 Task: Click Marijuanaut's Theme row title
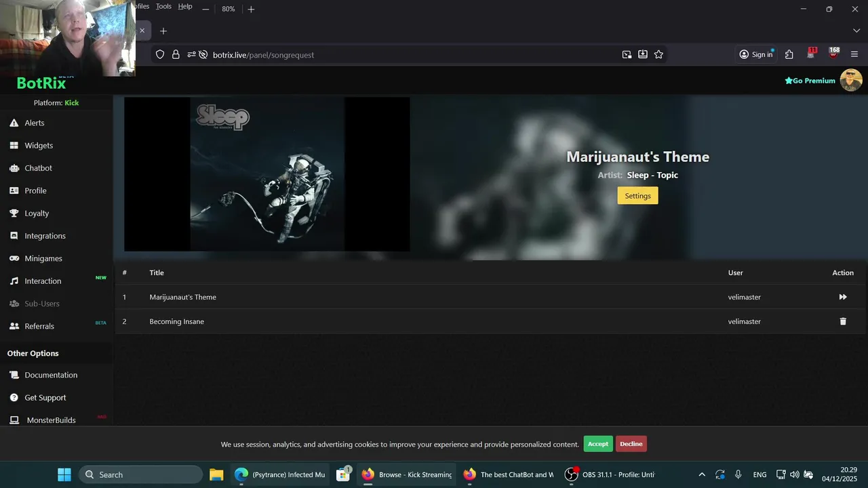click(183, 297)
